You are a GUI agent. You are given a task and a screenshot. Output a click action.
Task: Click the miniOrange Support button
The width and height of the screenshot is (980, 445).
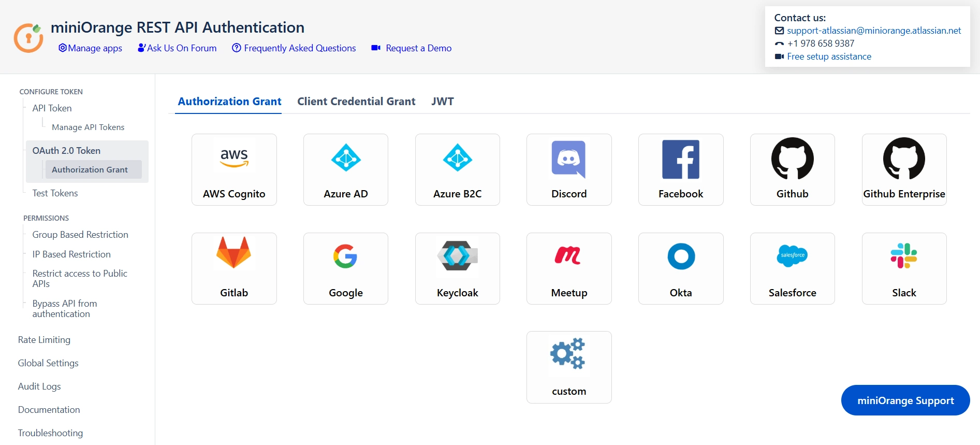point(905,400)
